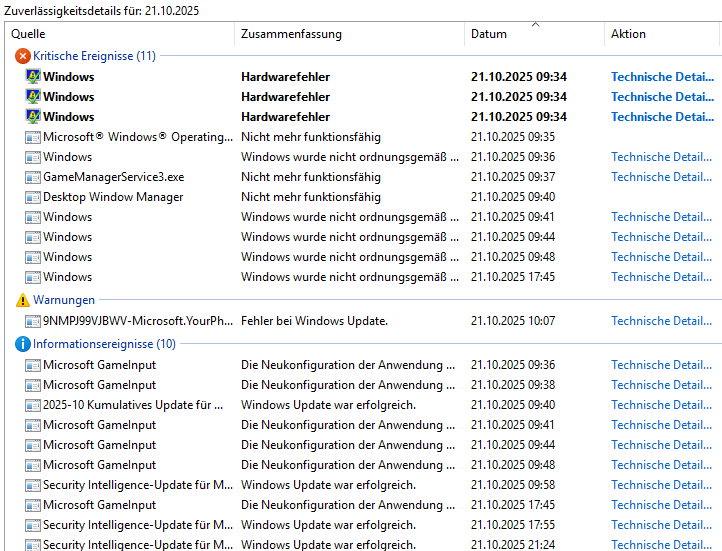Click 'Nicht mehr funktionsfähig' for Desktop Window Manager
Image resolution: width=722 pixels, height=551 pixels.
point(311,197)
